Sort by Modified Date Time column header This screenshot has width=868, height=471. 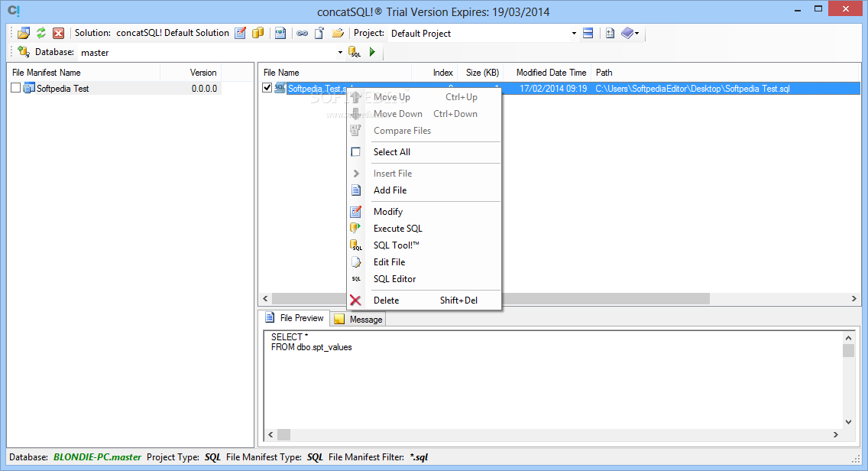click(547, 73)
